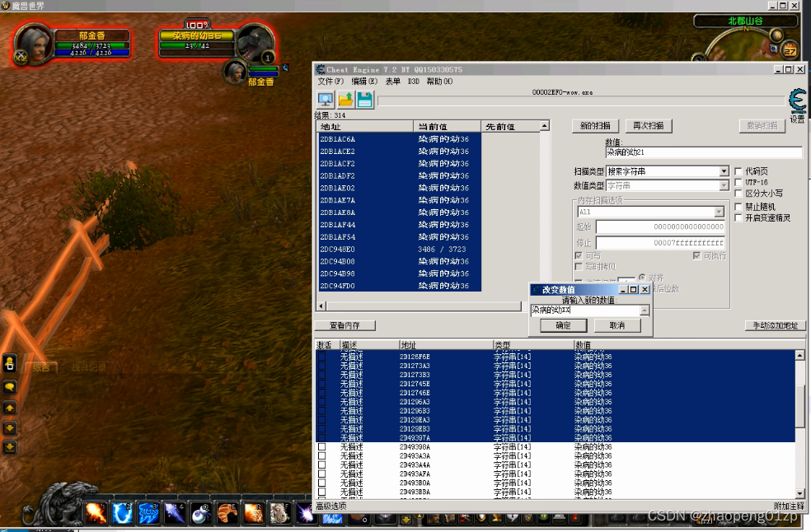Open the D3D menu
The height and width of the screenshot is (532, 811).
tap(413, 82)
